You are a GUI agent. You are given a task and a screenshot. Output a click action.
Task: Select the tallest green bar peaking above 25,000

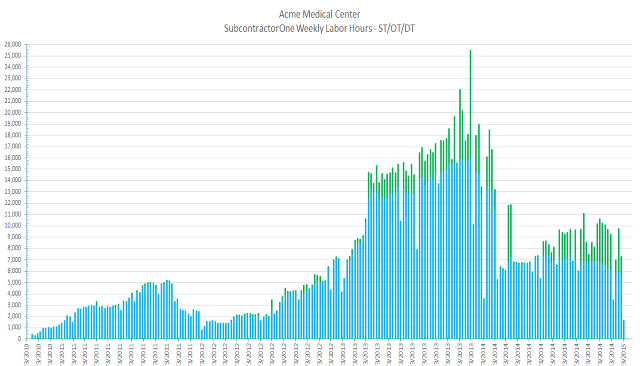click(470, 104)
